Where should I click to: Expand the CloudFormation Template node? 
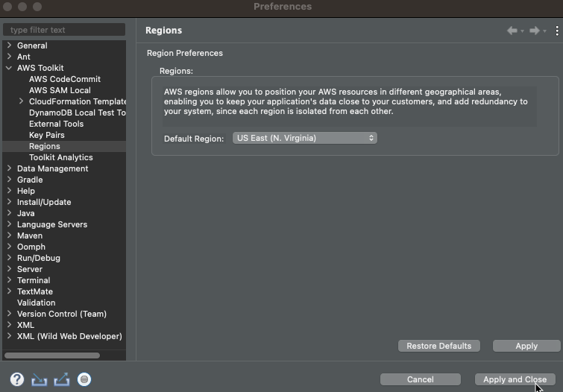pyautogui.click(x=21, y=101)
